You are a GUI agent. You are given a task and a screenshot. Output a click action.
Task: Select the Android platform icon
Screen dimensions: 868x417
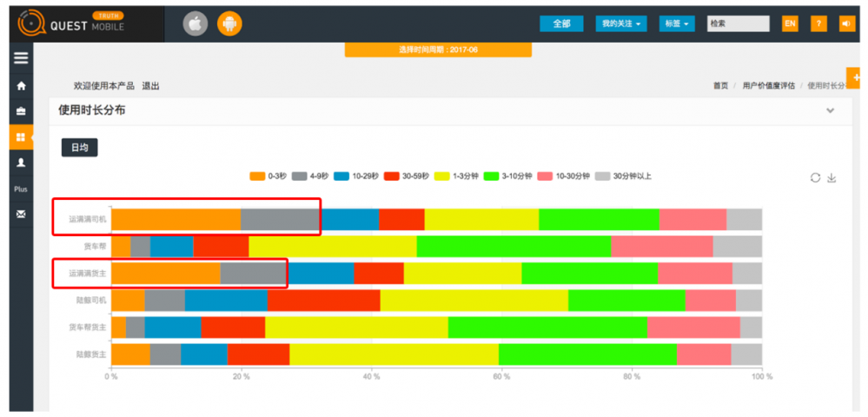229,24
